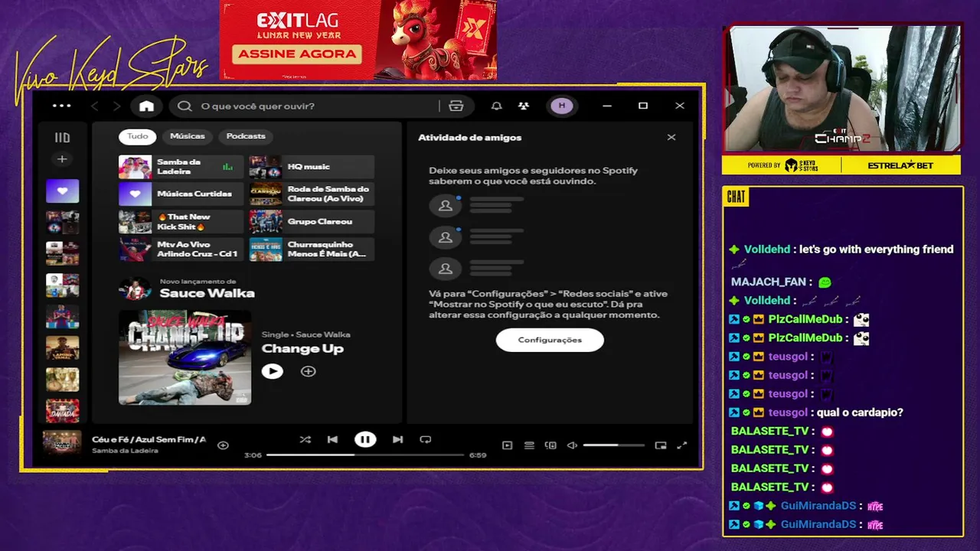The image size is (980, 551).
Task: Toggle shuffle playback
Action: [x=305, y=439]
